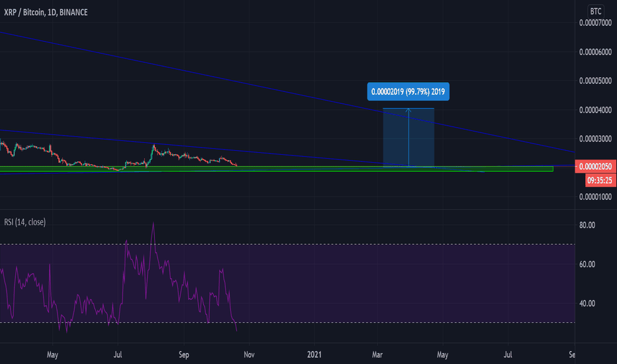The image size is (617, 364).
Task: Click the Nov time axis label
Action: 249,355
